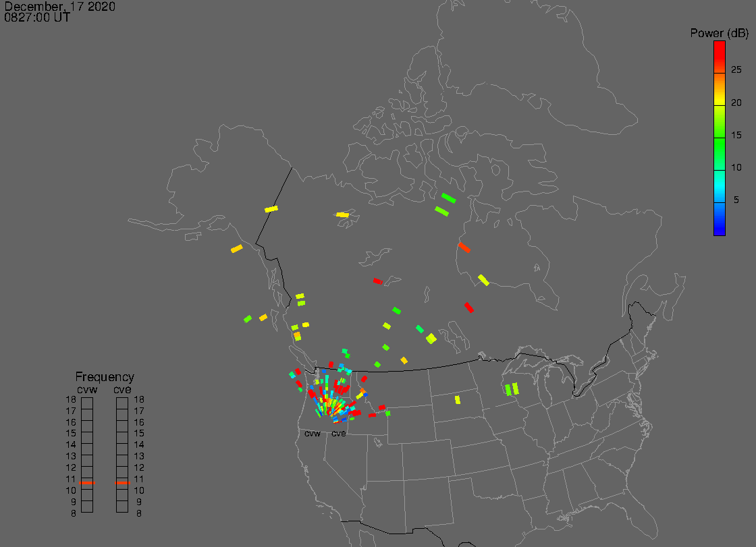Click the 15 tick label on power scale
The width and height of the screenshot is (756, 547).
[736, 135]
